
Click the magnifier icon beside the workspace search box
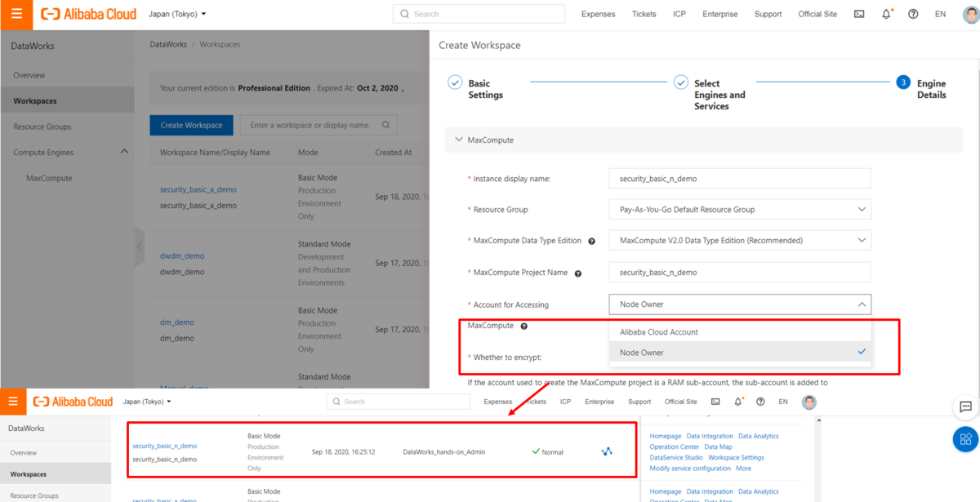387,125
